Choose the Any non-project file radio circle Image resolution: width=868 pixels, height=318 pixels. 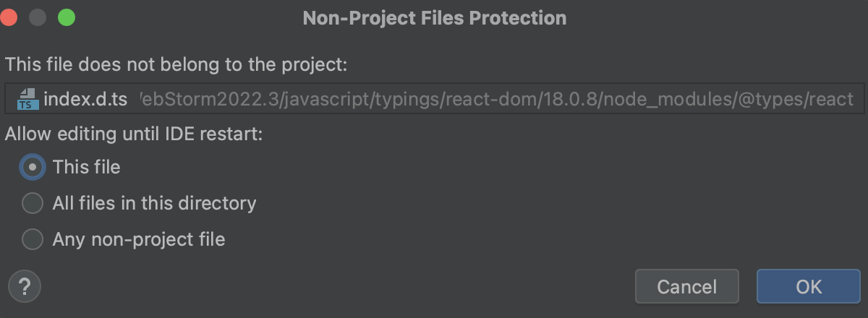[33, 239]
